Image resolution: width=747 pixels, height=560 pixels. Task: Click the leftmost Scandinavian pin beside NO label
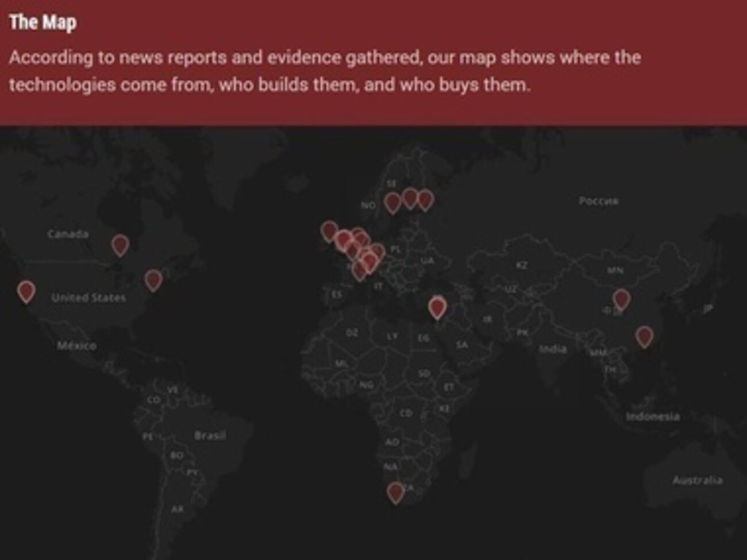392,202
